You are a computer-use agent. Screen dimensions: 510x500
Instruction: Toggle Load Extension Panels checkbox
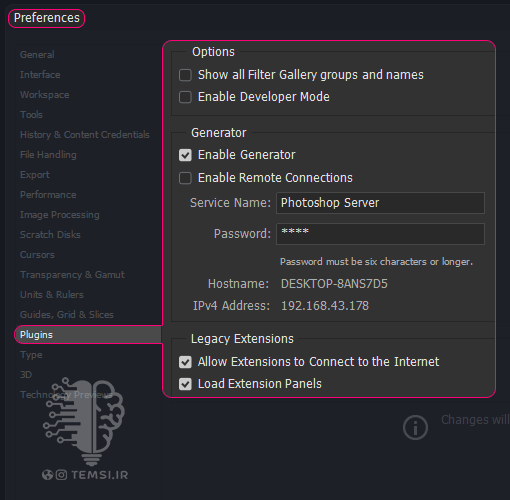point(185,384)
